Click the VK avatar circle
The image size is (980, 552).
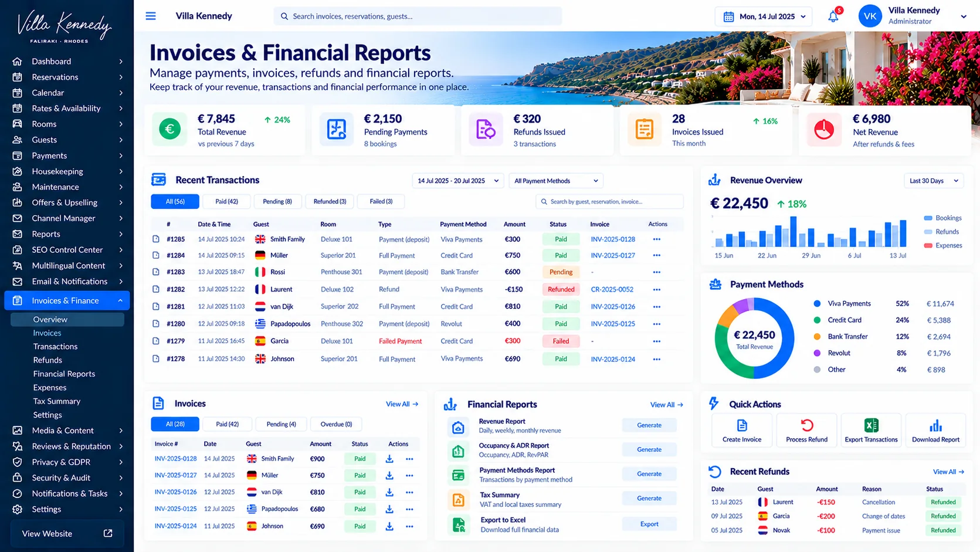tap(870, 16)
